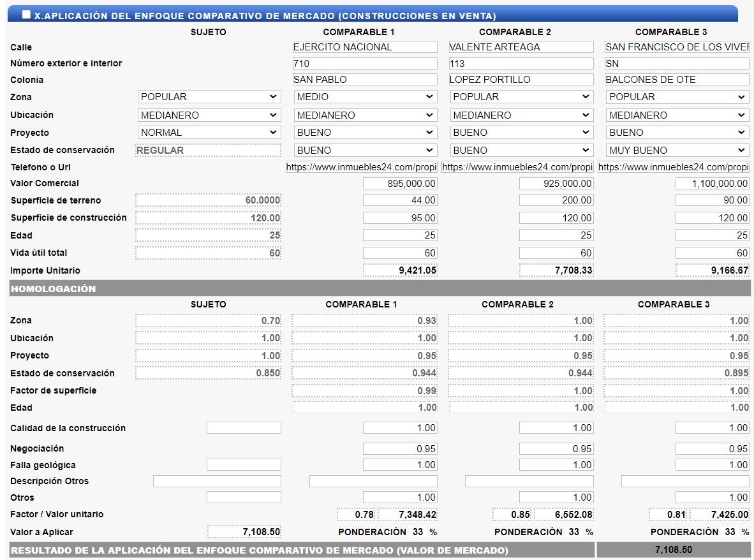This screenshot has width=754, height=560.
Task: Open Comparable 2 Ubicación dropdown
Action: (x=521, y=115)
